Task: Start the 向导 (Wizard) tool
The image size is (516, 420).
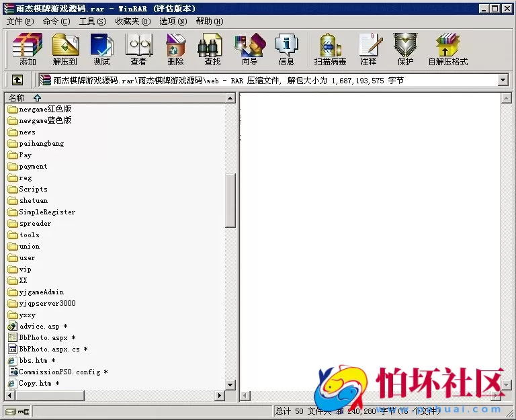Action: coord(249,49)
